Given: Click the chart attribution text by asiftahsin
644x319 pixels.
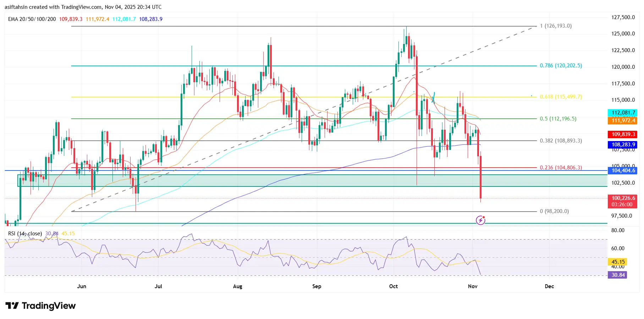Looking at the screenshot, I should (83, 7).
